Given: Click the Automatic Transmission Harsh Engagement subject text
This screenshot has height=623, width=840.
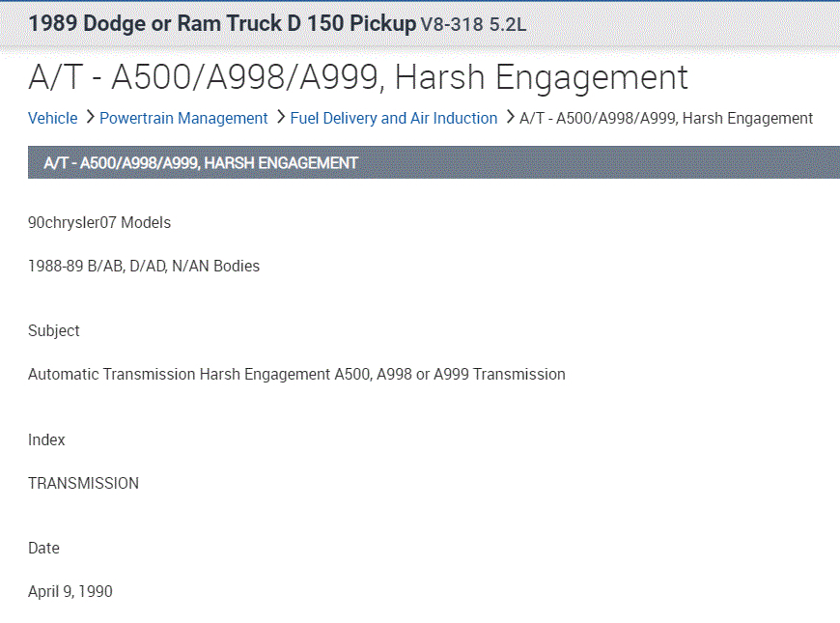Looking at the screenshot, I should (x=296, y=374).
